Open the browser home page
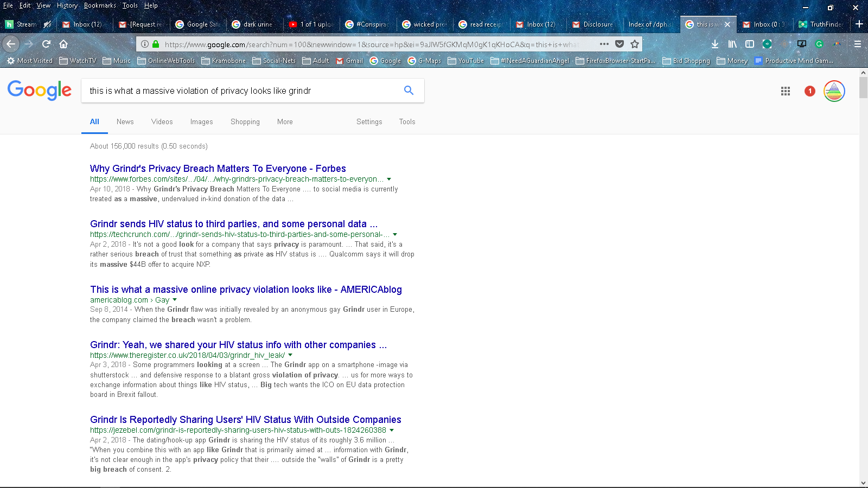 63,44
